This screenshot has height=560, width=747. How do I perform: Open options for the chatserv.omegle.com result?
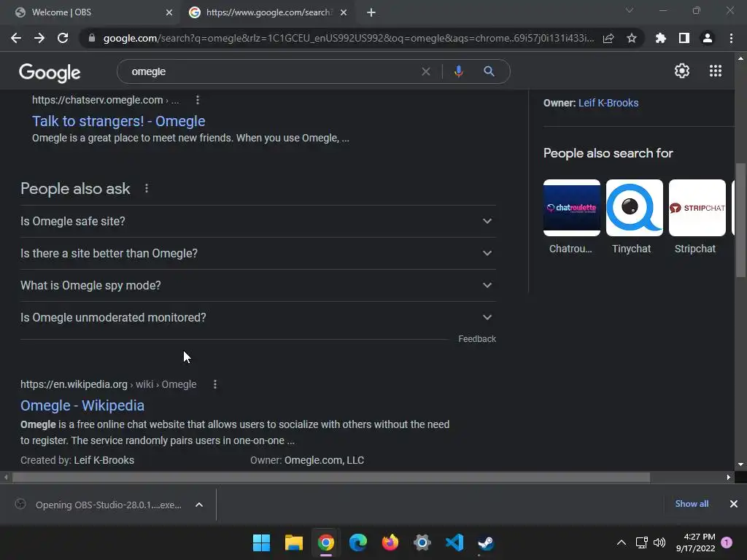(x=198, y=100)
